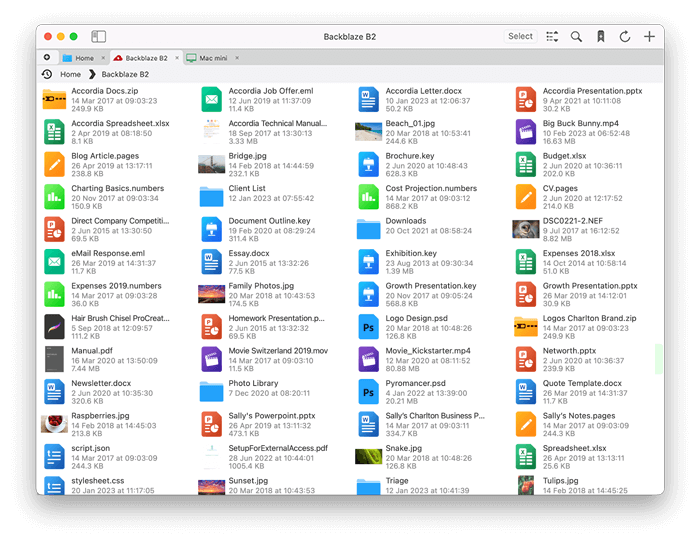This screenshot has height=542, width=700.
Task: Select the file name Cost Projection.numbers
Action: [431, 188]
